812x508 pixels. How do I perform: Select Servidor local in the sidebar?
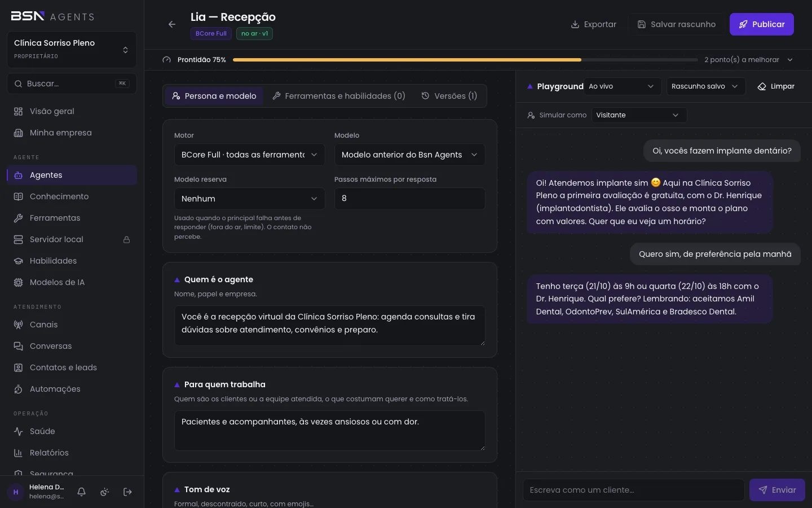[x=72, y=239]
